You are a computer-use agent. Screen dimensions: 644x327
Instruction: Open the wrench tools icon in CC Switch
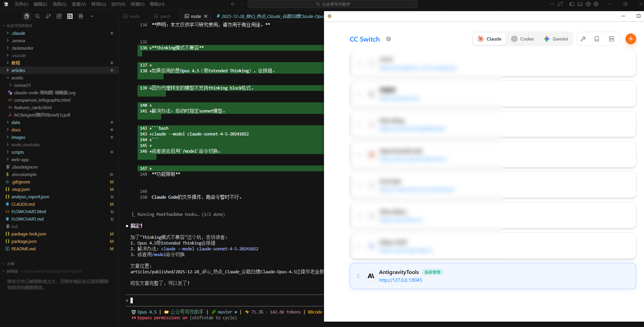(x=583, y=39)
